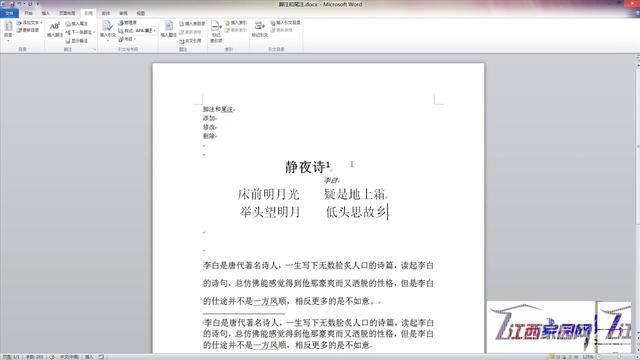Click the line 删除 near the page top

209,136
